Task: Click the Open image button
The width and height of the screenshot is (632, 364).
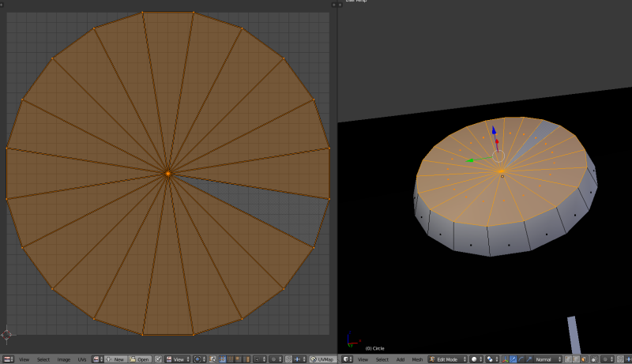Action: pos(141,359)
